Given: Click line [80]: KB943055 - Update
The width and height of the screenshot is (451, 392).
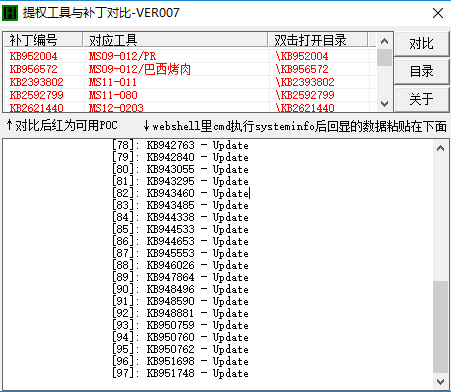Looking at the screenshot, I should point(180,169).
